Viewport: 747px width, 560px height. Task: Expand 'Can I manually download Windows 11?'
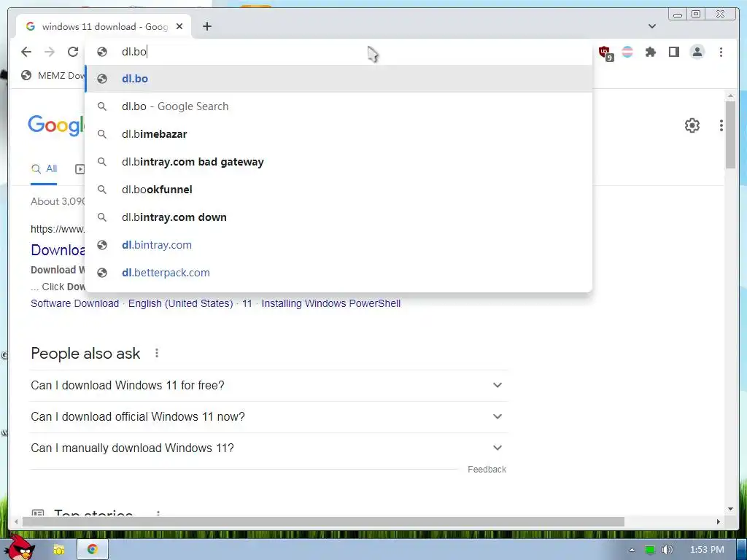[268, 448]
